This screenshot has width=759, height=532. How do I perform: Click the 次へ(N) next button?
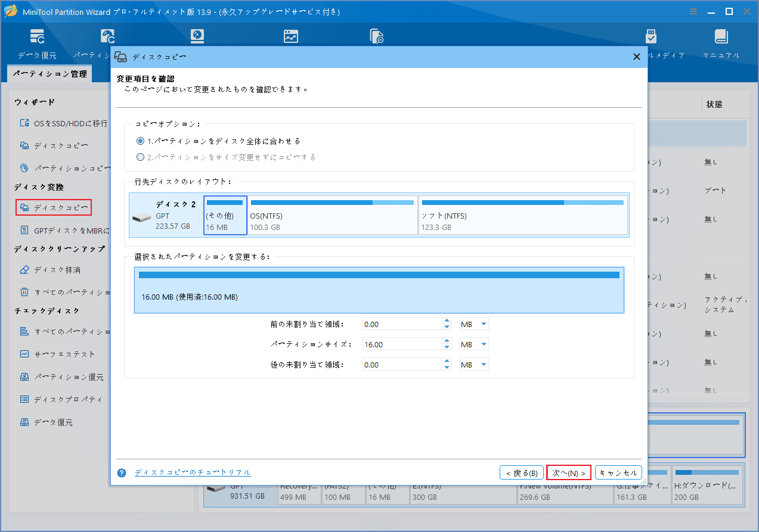click(x=569, y=473)
